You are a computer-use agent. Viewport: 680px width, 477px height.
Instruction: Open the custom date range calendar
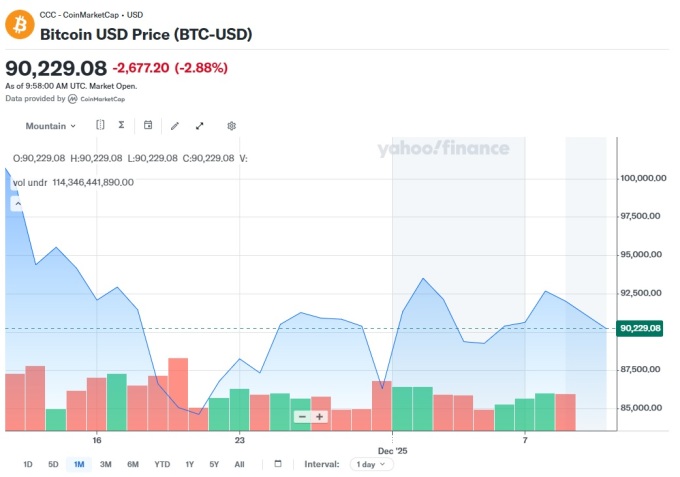pyautogui.click(x=278, y=464)
